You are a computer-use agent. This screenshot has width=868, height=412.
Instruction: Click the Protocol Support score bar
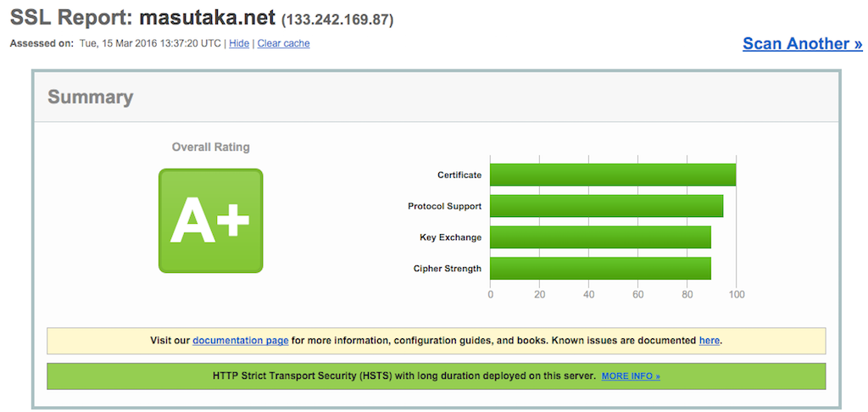(606, 206)
